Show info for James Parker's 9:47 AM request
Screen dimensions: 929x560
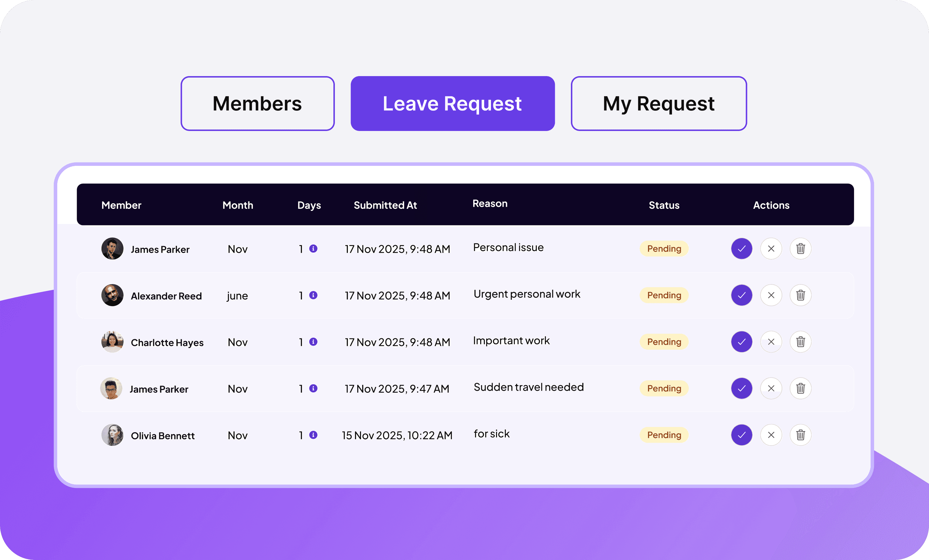(x=313, y=389)
